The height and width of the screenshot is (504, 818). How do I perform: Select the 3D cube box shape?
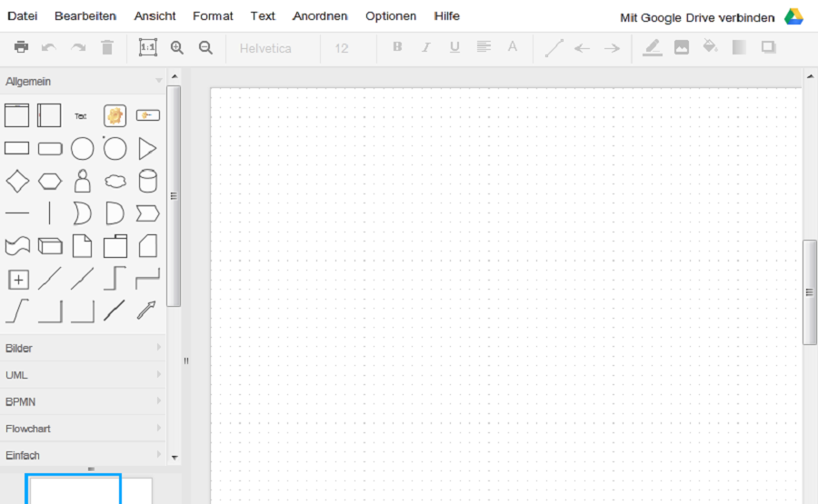[x=50, y=246]
